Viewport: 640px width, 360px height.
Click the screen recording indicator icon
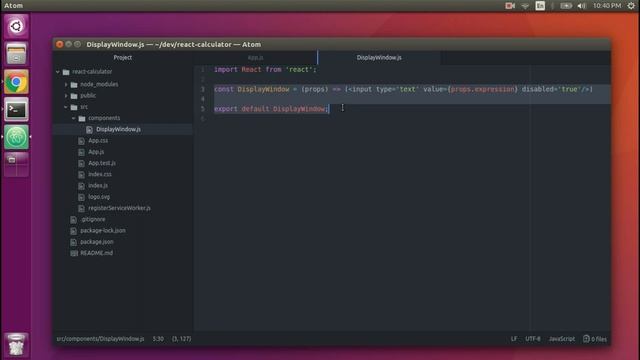[x=510, y=6]
